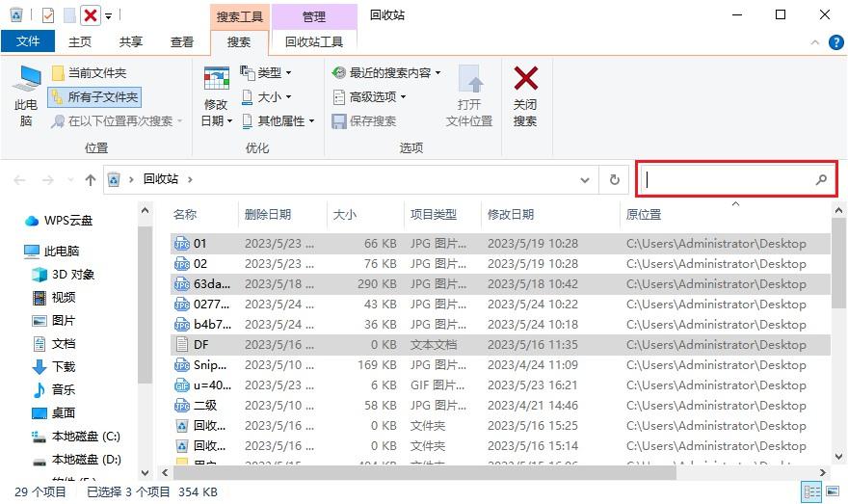The image size is (848, 504).
Task: Select This PC in navigation pane
Action: coord(52,251)
